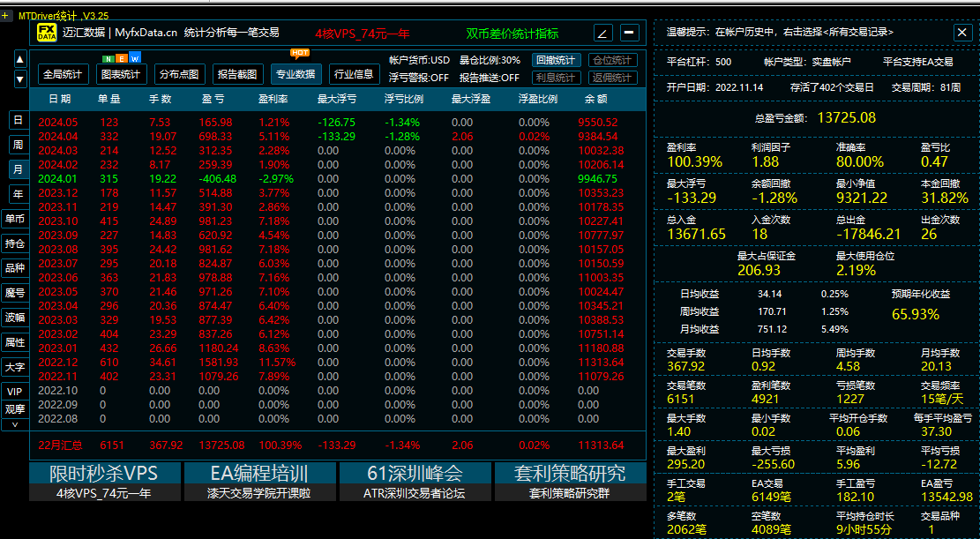Switch to weekly view with 周 button
Viewport: 980px width, 539px height.
tap(19, 145)
